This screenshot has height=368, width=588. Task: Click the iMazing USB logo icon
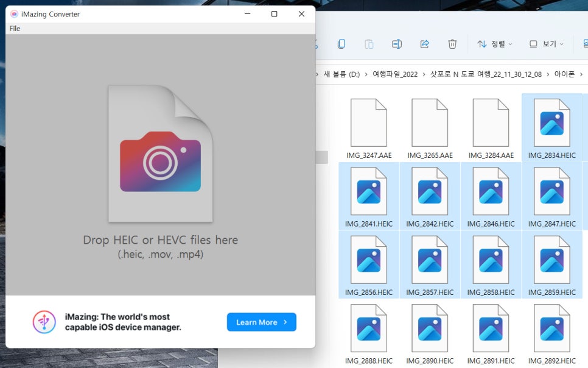tap(44, 322)
